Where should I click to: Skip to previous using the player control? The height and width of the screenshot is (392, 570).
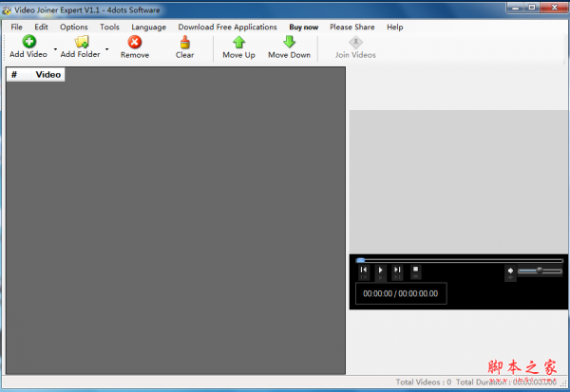click(x=364, y=271)
